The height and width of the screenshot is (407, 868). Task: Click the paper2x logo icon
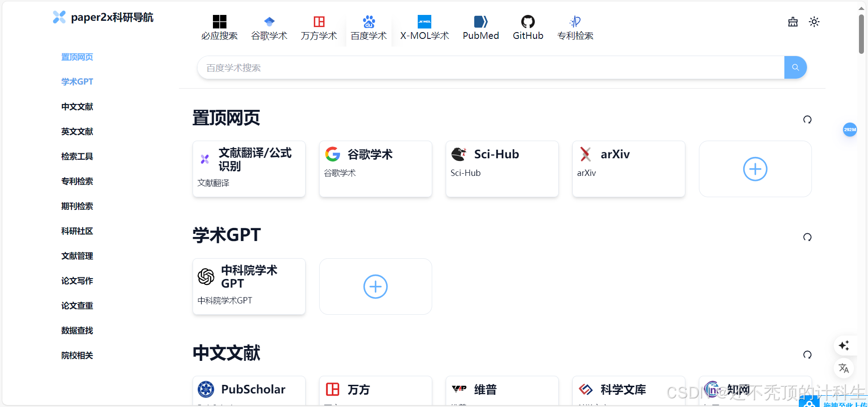pyautogui.click(x=59, y=17)
